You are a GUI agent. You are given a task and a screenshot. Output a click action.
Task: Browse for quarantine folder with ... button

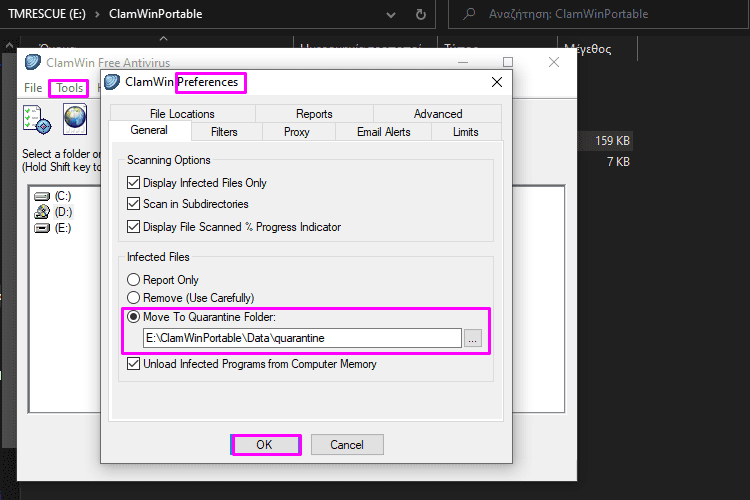pyautogui.click(x=473, y=338)
